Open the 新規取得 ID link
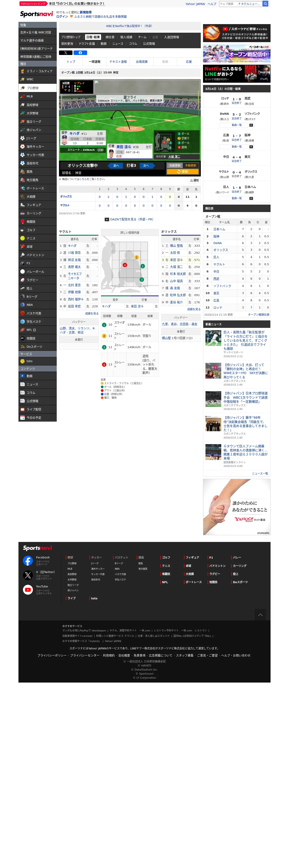The width and height of the screenshot is (289, 868). 86,12
